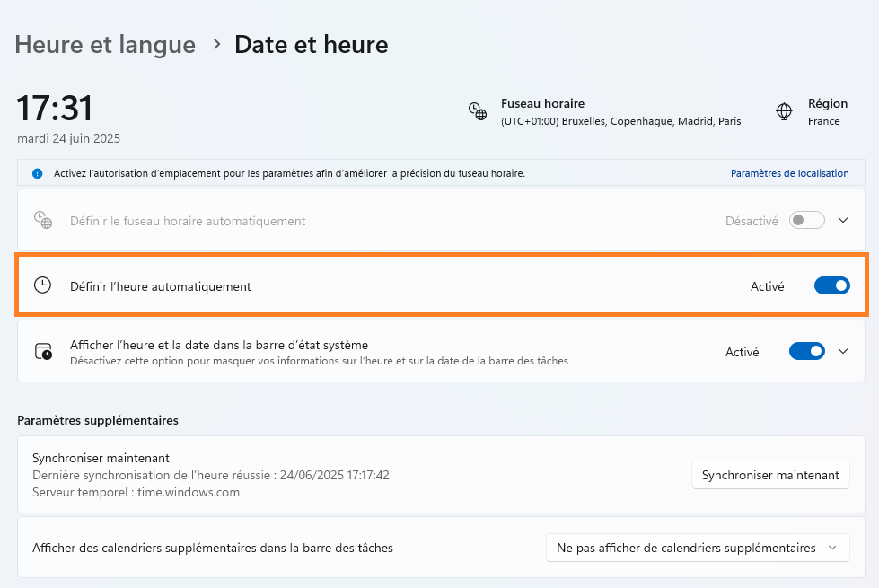Click the automatic time zone clock-globe icon
Viewport: 879px width, 588px height.
(x=42, y=220)
